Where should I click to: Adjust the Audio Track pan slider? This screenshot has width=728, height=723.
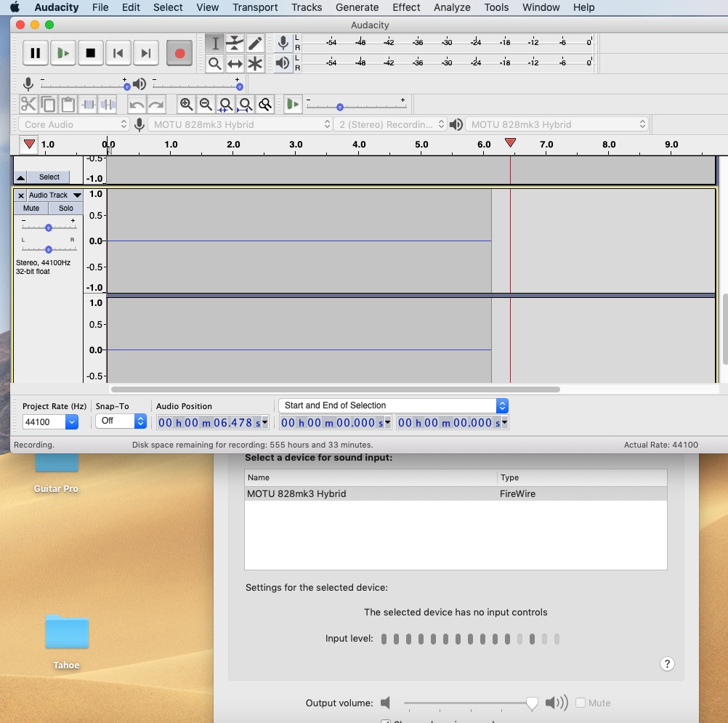tap(48, 249)
